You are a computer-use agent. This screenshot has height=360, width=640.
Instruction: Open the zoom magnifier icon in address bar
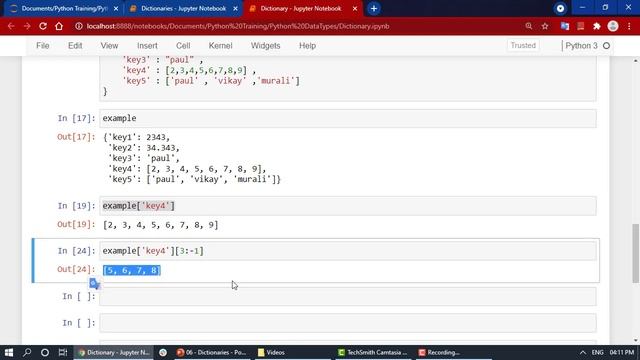(529, 26)
